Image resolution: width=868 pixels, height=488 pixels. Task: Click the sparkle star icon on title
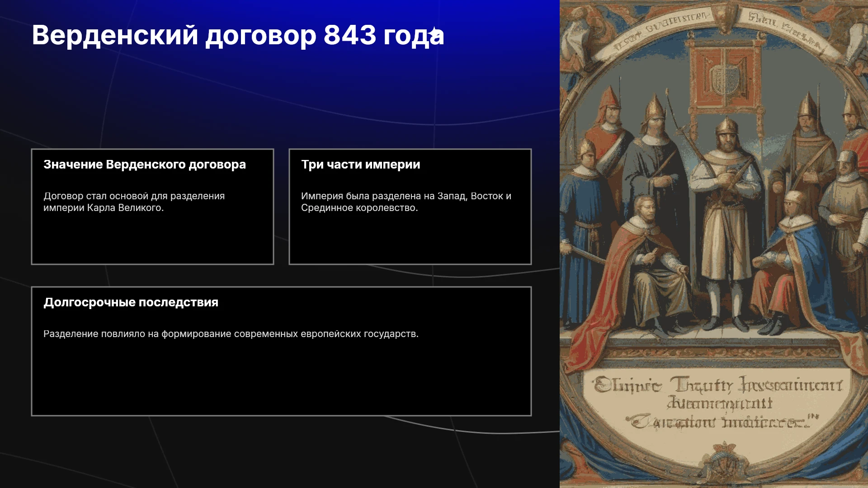(434, 33)
